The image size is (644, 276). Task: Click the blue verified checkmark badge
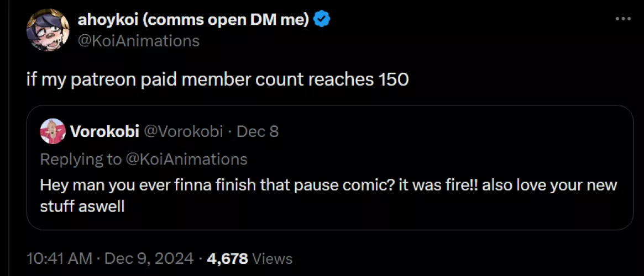(322, 20)
